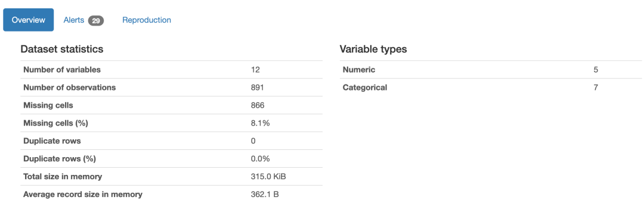The image size is (644, 216).
Task: Click the Total size in memory label
Action: 63,177
